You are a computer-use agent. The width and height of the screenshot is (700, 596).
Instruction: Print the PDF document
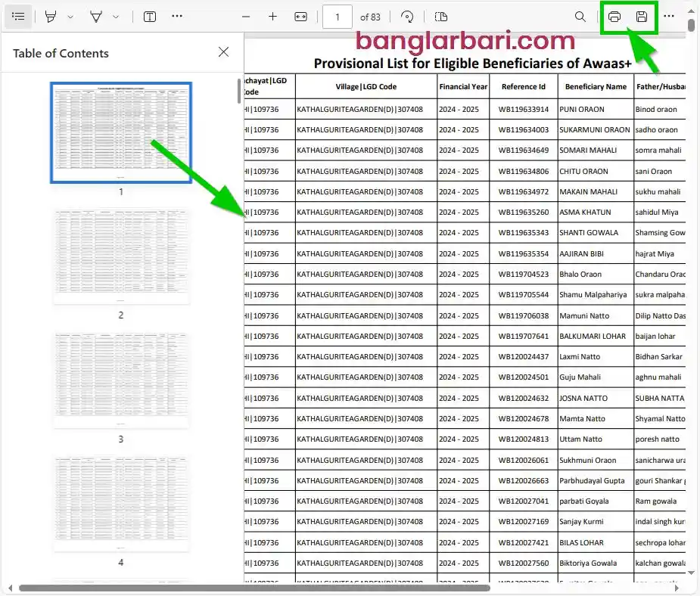pos(614,17)
